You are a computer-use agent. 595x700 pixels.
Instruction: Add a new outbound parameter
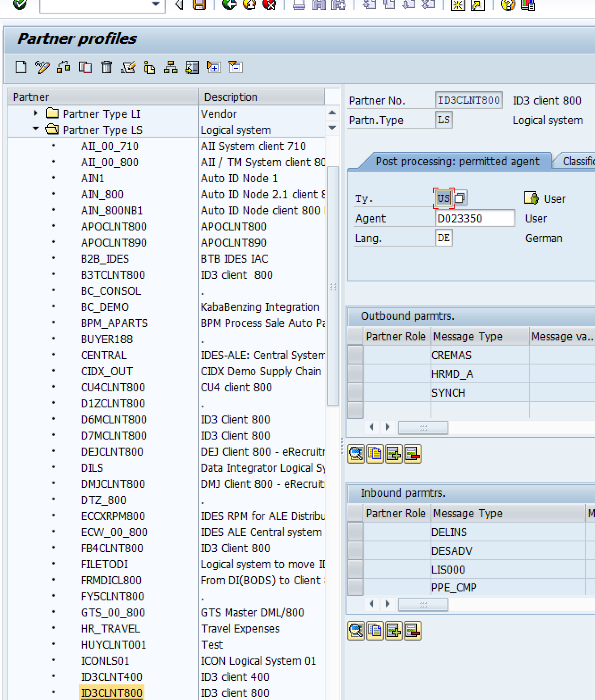(394, 454)
